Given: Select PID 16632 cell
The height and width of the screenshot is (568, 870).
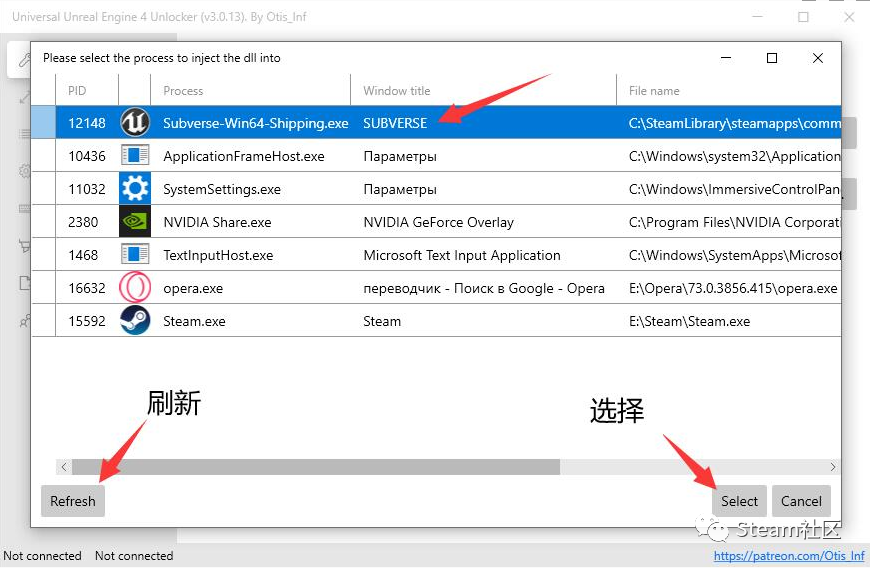Looking at the screenshot, I should pyautogui.click(x=87, y=288).
